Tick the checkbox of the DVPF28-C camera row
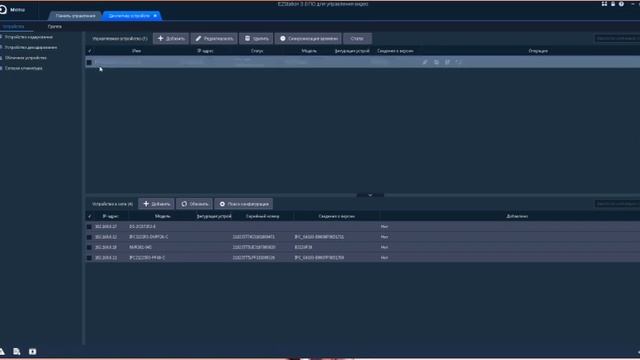The width and height of the screenshot is (640, 360). [x=89, y=237]
